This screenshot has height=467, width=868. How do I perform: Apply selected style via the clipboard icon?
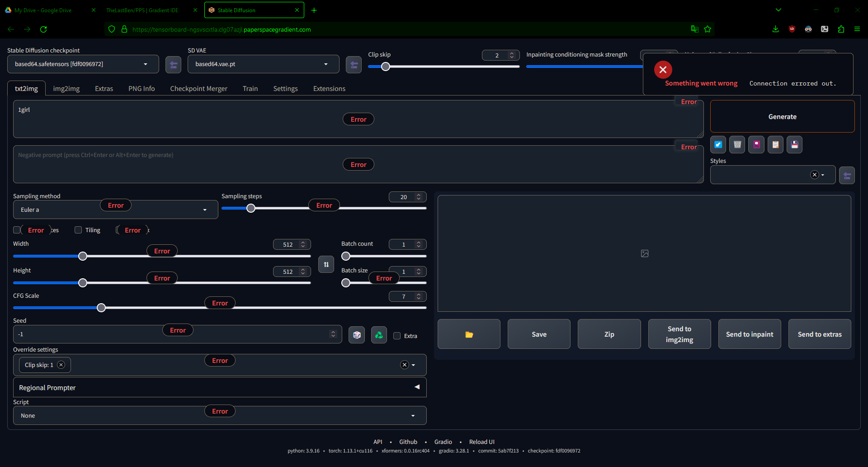tap(775, 144)
